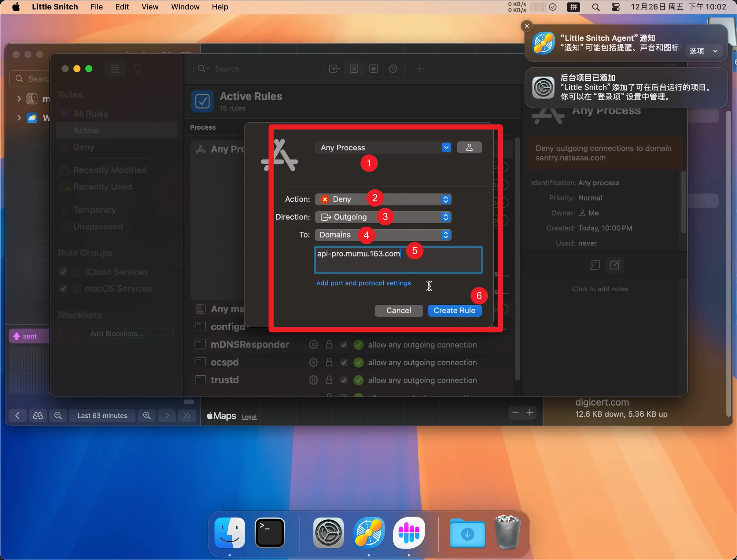Click zoom out magnifier in timeline bar
737x560 pixels.
point(58,415)
